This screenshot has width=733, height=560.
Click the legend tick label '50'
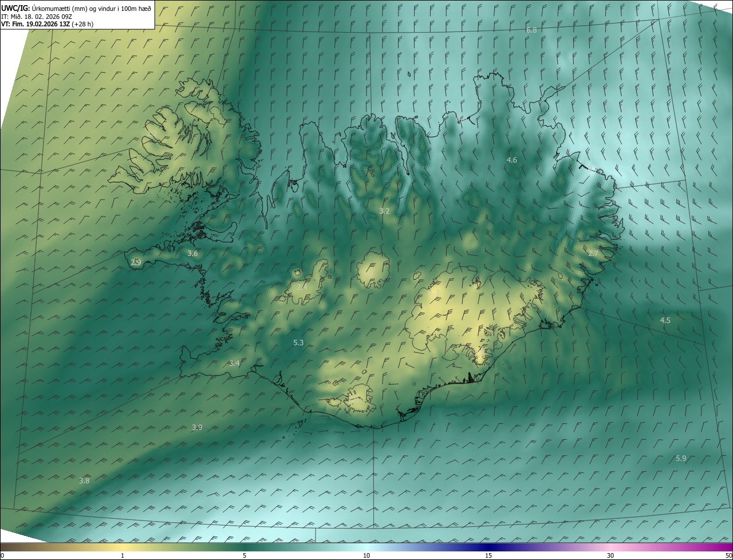728,556
